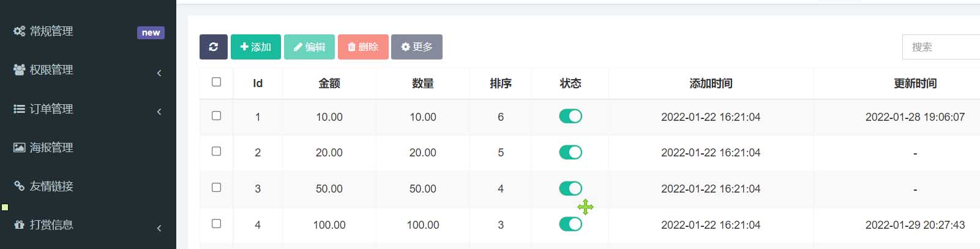Open the 更多 dropdown button
This screenshot has height=249, width=980.
(417, 47)
